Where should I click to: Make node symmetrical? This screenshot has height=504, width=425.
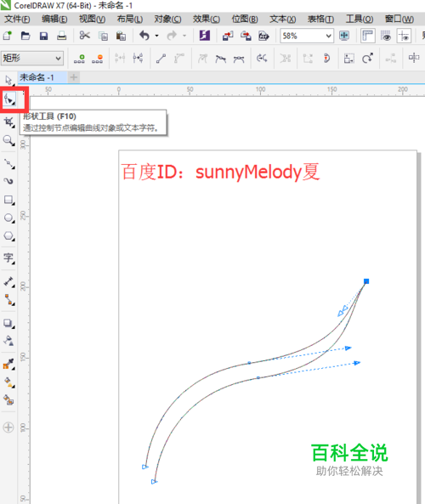point(239,59)
